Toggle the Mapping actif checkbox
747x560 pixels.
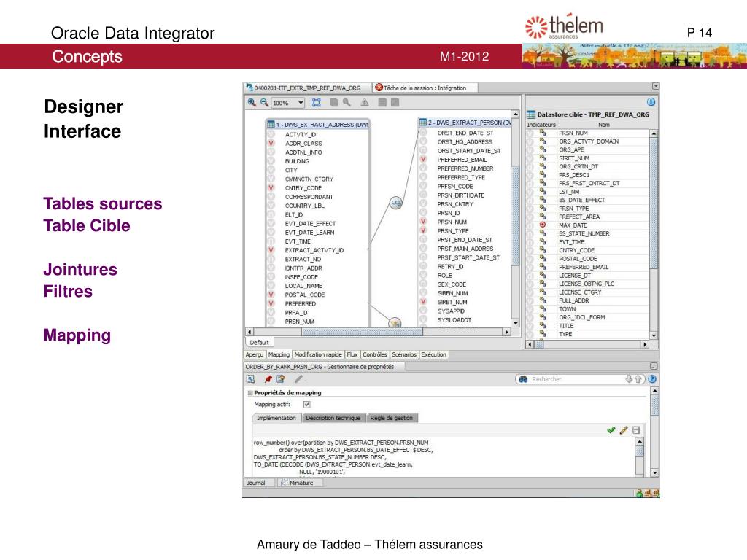pos(307,405)
